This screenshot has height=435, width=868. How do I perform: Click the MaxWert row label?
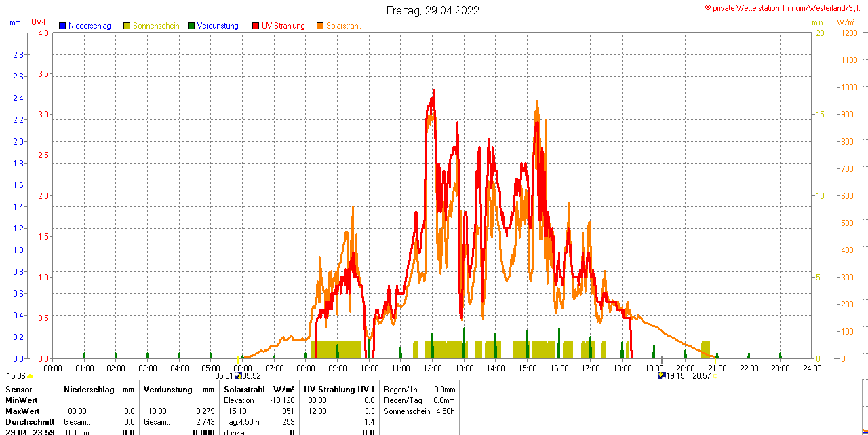(23, 411)
